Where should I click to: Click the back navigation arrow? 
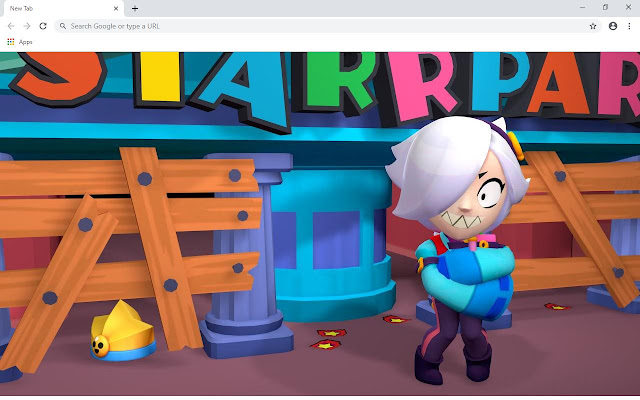point(11,26)
